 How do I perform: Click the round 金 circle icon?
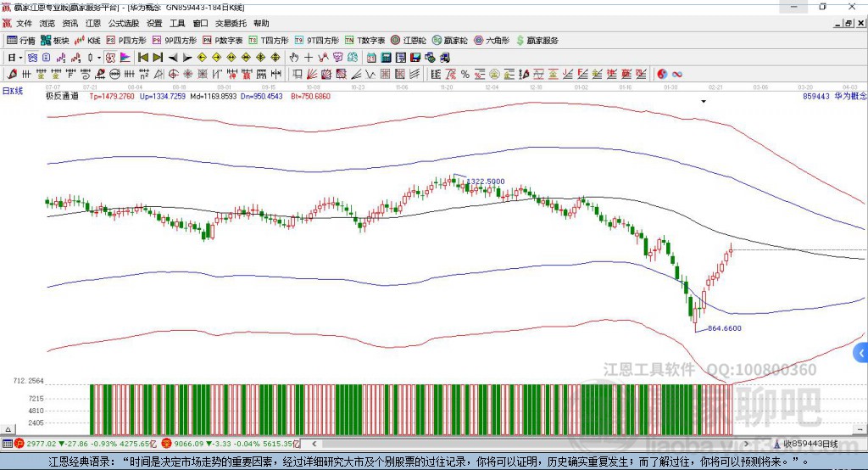click(494, 75)
